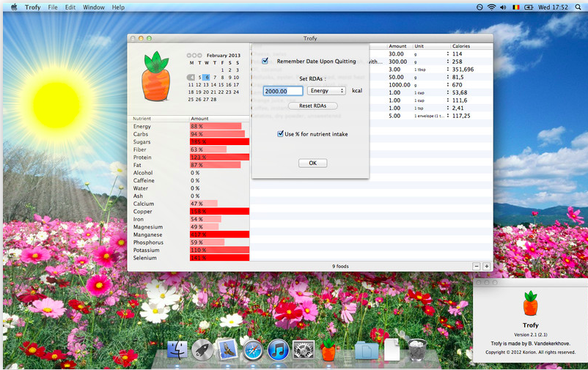Click calories value 117,25
The height and width of the screenshot is (370, 588).
[461, 116]
